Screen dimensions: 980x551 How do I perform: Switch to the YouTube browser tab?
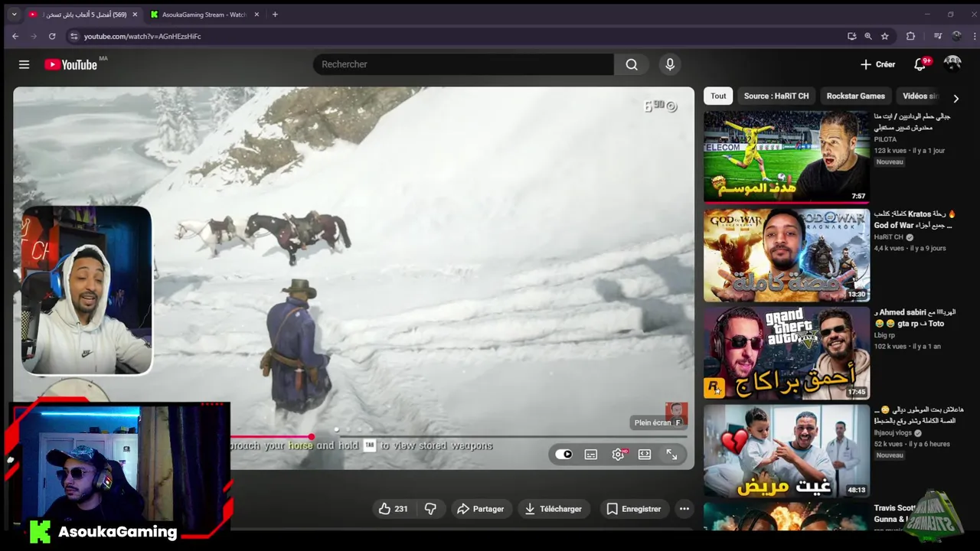(83, 15)
